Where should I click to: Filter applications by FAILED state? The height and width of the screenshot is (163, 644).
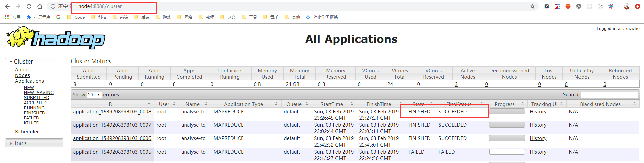[x=32, y=118]
